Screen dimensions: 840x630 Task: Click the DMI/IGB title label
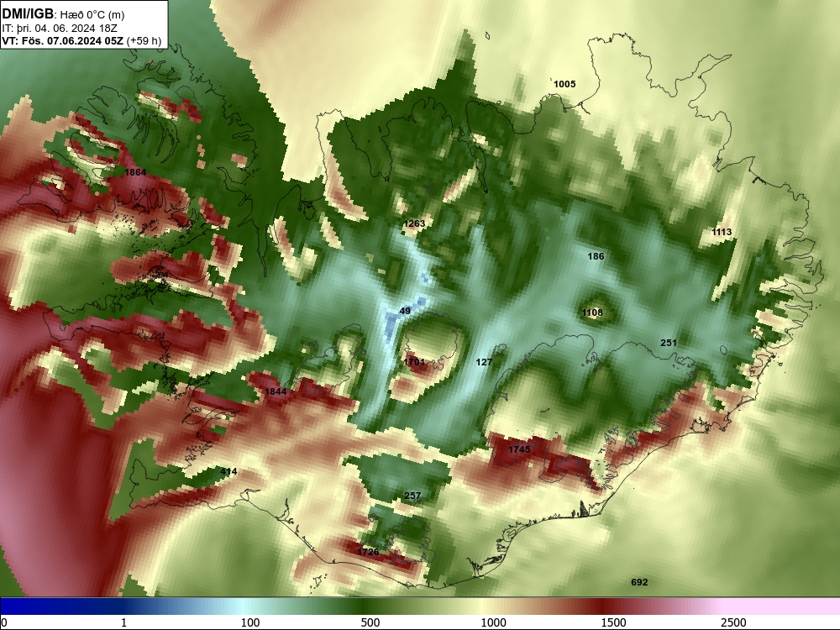coord(28,14)
